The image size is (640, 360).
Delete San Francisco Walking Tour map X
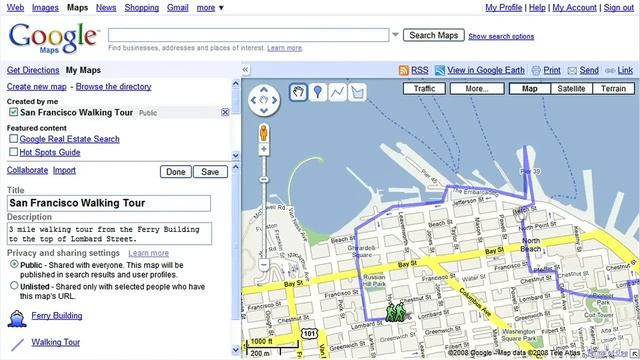click(225, 112)
